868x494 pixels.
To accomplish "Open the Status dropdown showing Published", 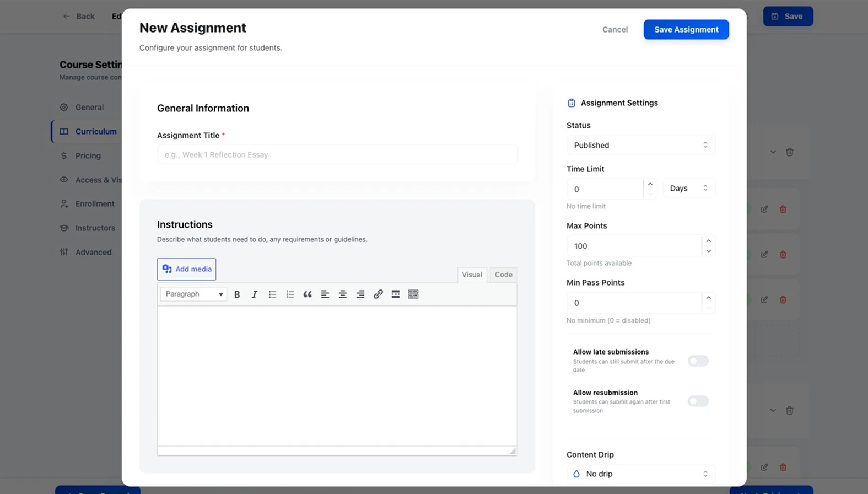I will point(641,146).
